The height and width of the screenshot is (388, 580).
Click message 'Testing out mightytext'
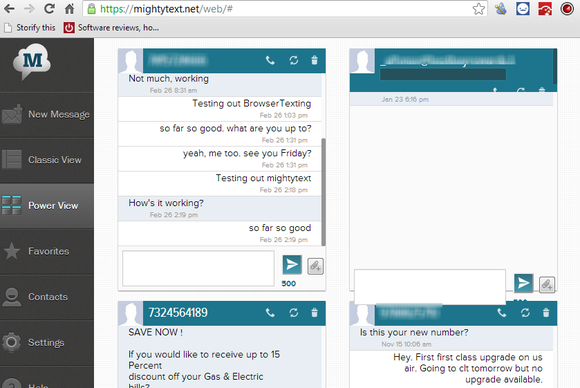pos(263,178)
